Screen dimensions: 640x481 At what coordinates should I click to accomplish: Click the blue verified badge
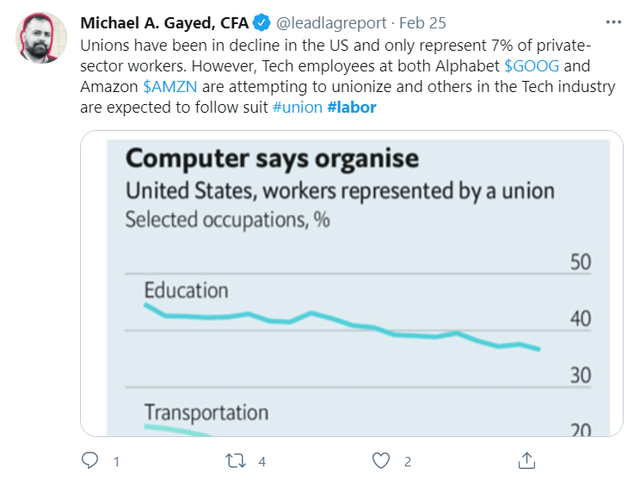coord(262,22)
